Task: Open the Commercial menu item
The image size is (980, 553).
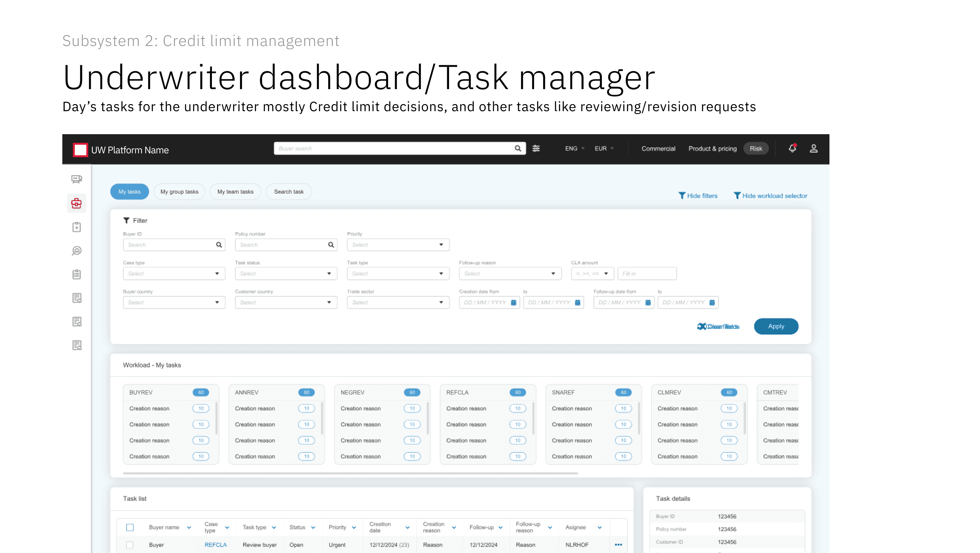Action: click(658, 148)
